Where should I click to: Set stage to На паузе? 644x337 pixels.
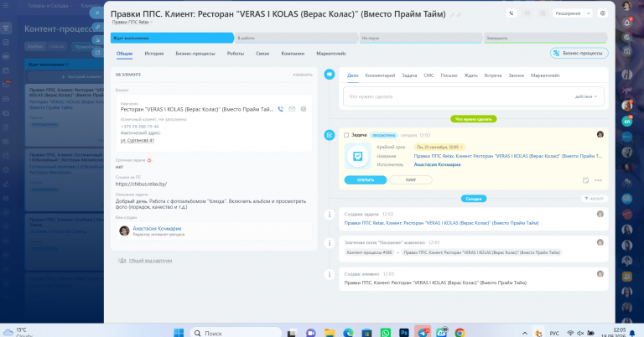click(421, 38)
